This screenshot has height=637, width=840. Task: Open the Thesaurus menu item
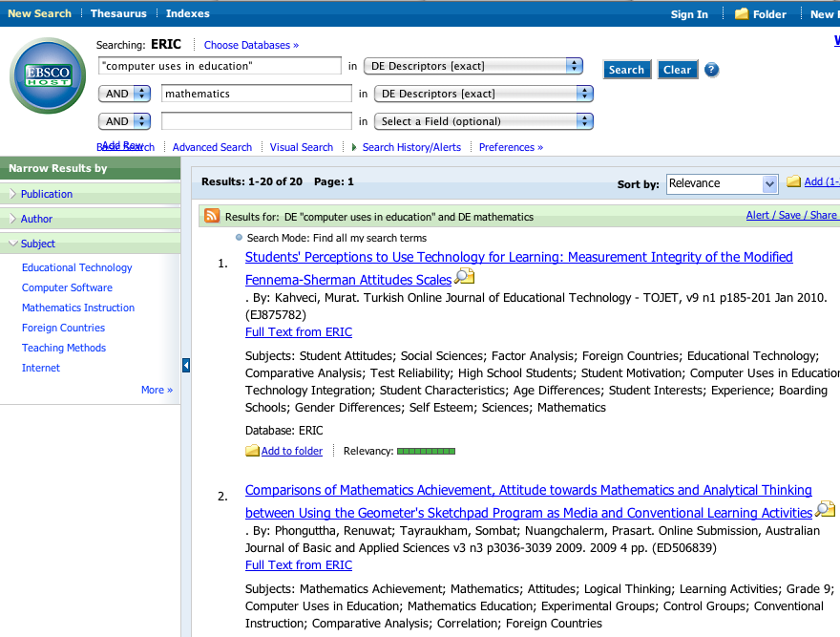[118, 14]
